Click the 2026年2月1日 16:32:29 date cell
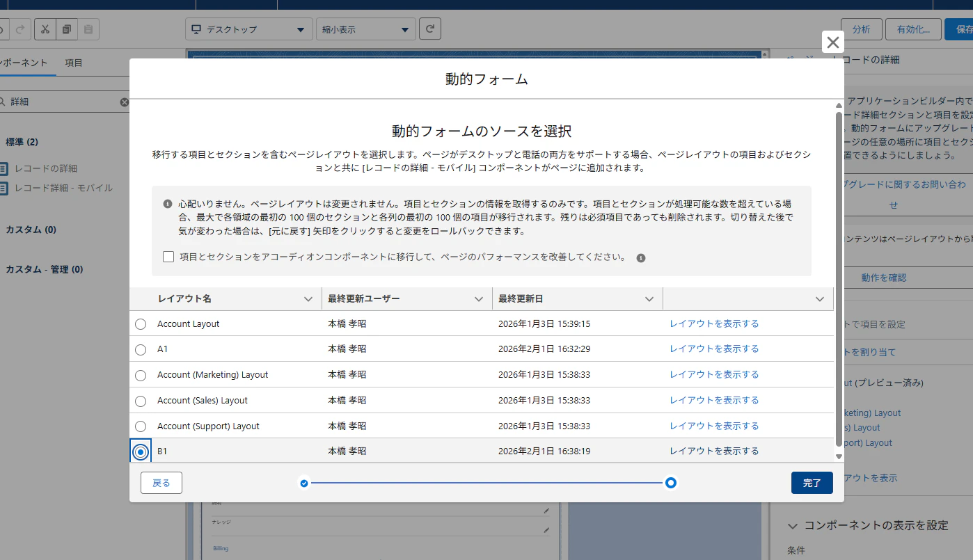 coord(544,349)
